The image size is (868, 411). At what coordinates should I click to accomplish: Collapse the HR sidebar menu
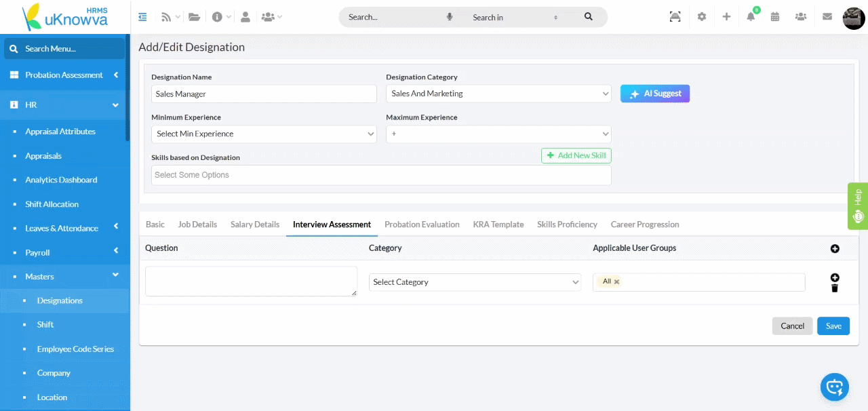pyautogui.click(x=64, y=105)
